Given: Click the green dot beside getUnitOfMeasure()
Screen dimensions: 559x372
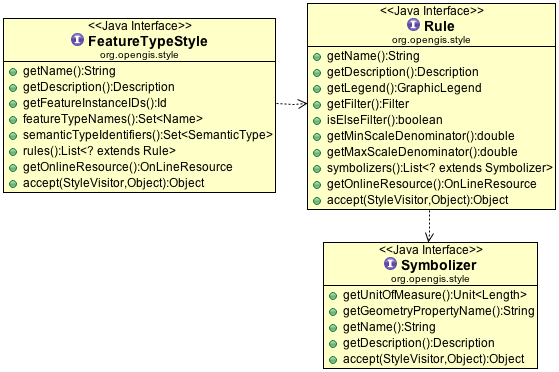Looking at the screenshot, I should click(333, 296).
